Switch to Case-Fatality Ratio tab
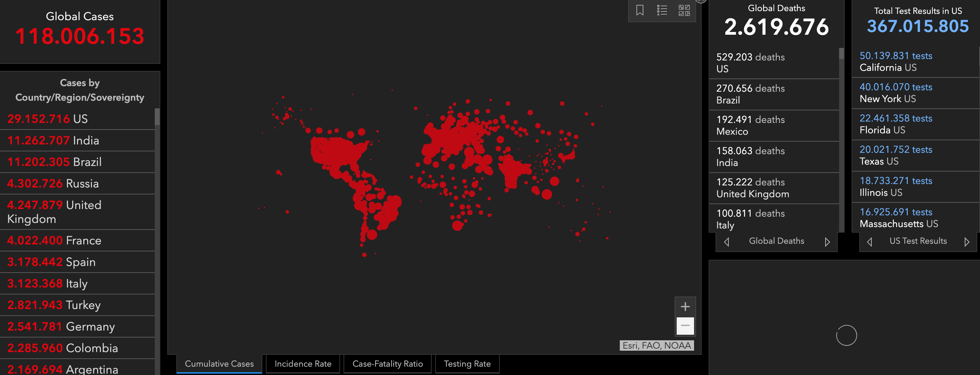 coord(387,364)
